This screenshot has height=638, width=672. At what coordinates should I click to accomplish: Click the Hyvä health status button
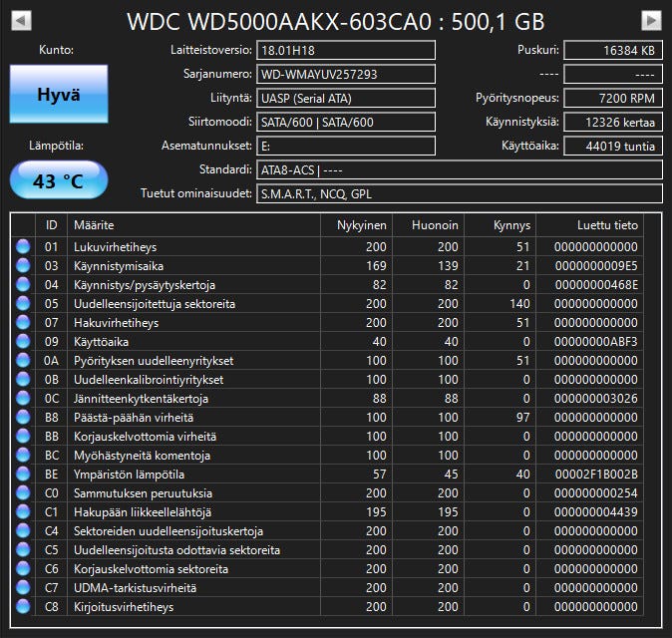point(59,94)
